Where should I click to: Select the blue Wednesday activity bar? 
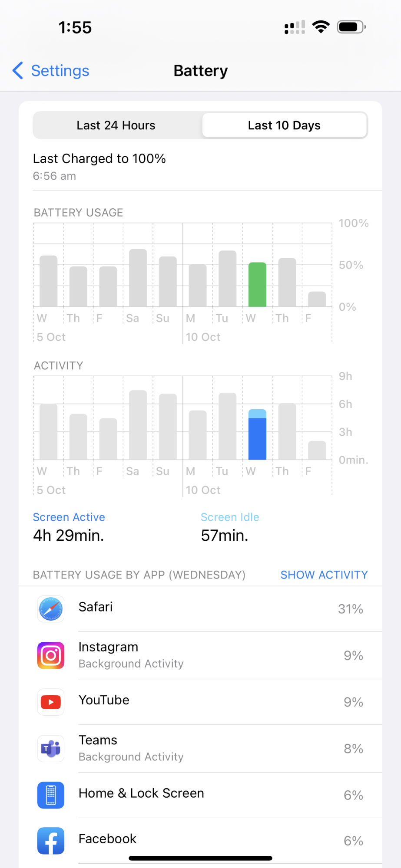coord(257,434)
